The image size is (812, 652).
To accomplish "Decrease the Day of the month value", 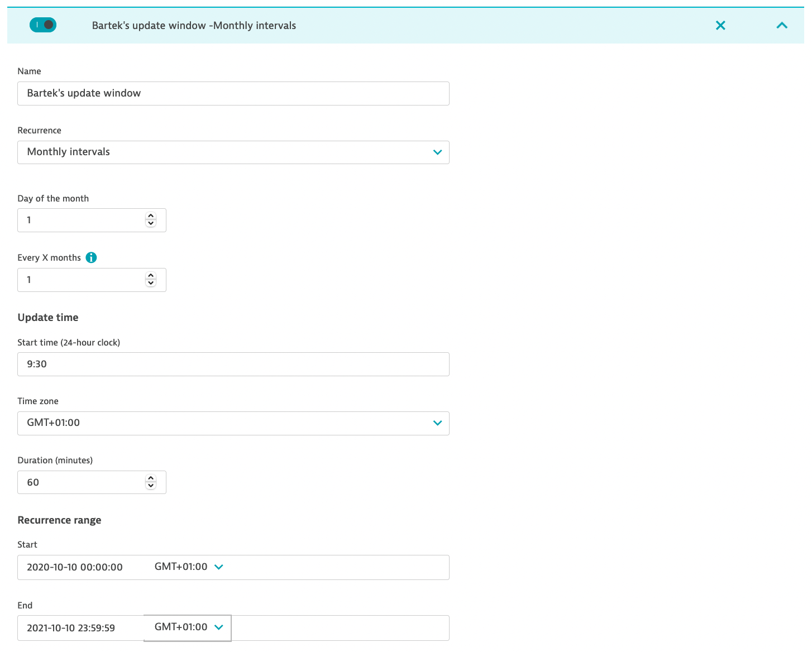I will [151, 224].
